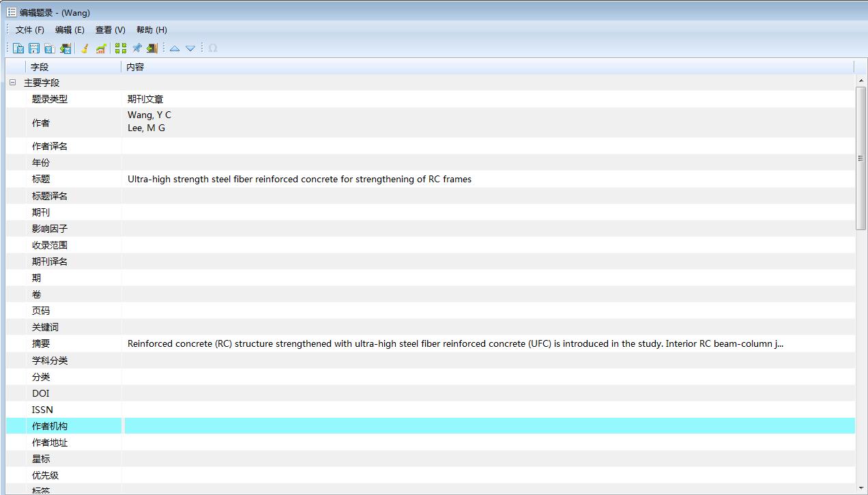Viewport: 868px width, 495px height.
Task: Click the green arrow update icon
Action: tap(101, 48)
